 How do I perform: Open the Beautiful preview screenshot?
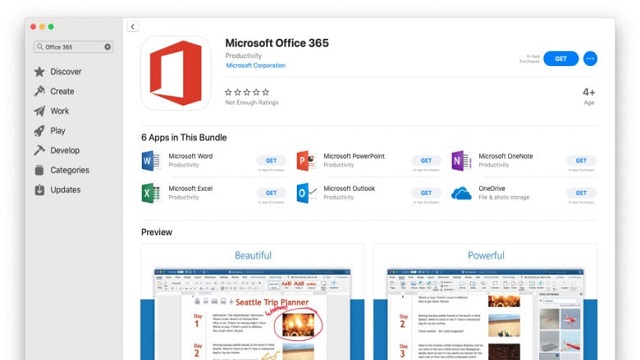253,302
